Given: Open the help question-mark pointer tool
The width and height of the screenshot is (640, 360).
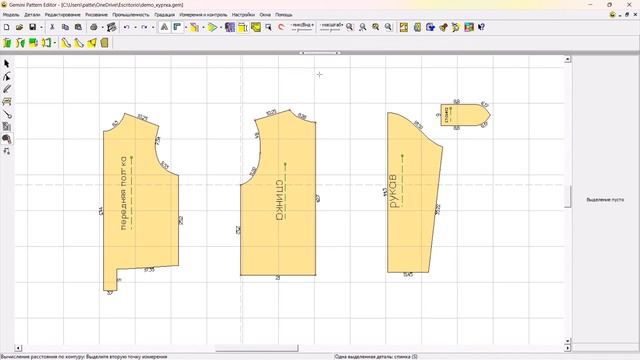Looking at the screenshot, I should coord(482,27).
